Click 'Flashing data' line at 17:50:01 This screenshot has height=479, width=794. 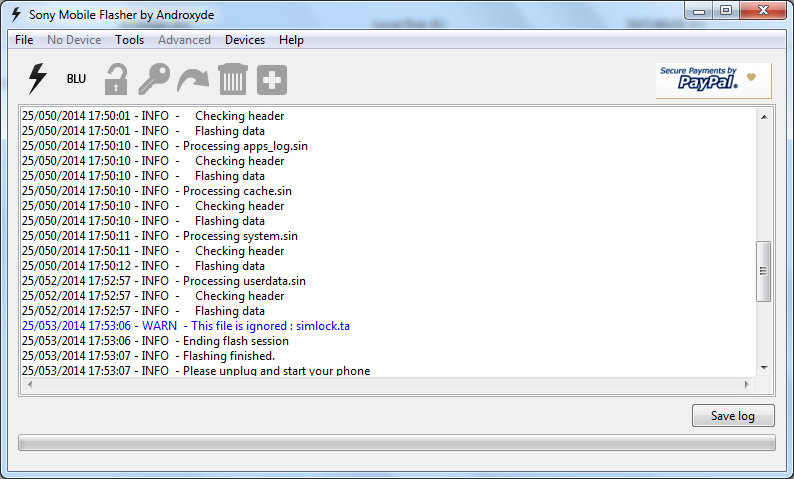(x=143, y=131)
